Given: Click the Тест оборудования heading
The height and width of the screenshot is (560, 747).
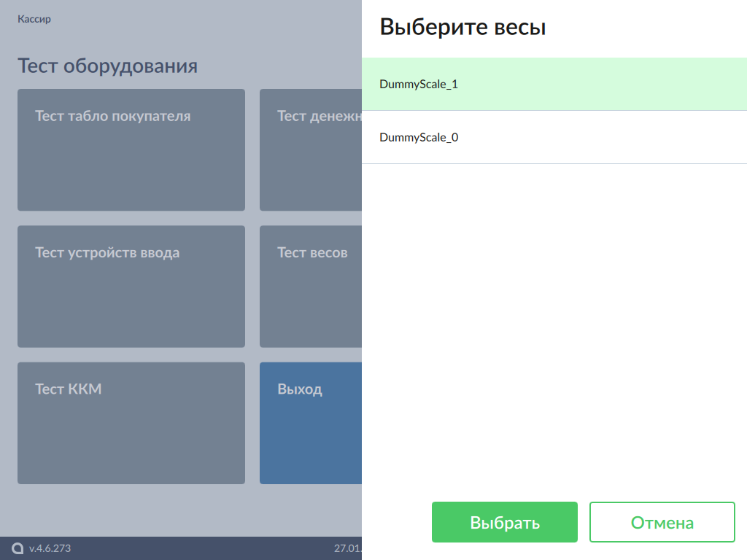Looking at the screenshot, I should 107,66.
